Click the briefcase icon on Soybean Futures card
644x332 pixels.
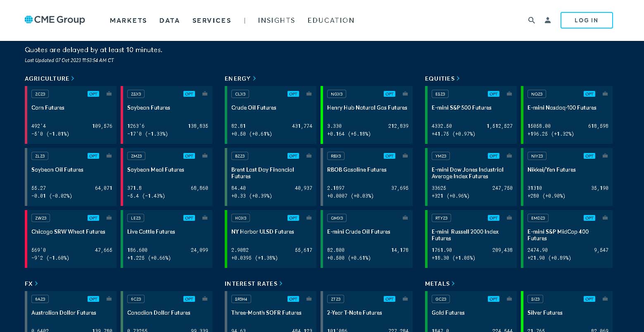pos(205,94)
